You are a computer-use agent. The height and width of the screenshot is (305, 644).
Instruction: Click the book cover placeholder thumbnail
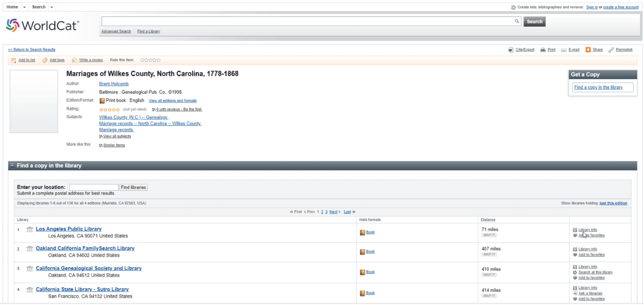[x=34, y=102]
